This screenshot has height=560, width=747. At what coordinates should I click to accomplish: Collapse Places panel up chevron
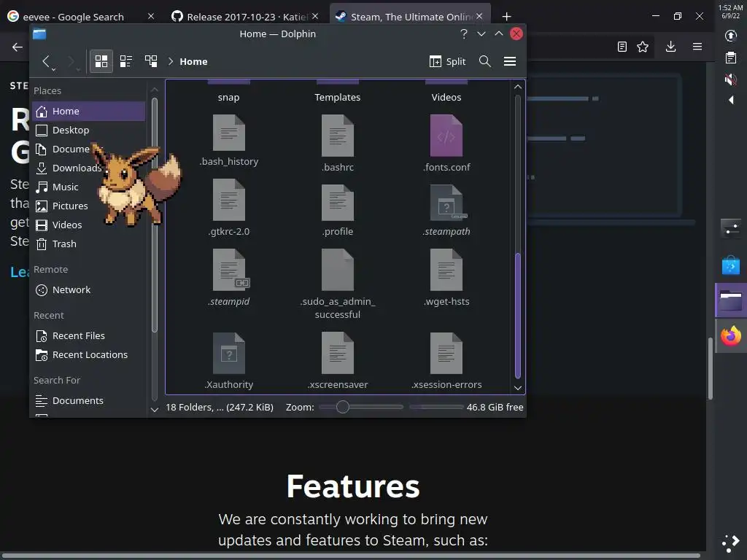pyautogui.click(x=155, y=90)
